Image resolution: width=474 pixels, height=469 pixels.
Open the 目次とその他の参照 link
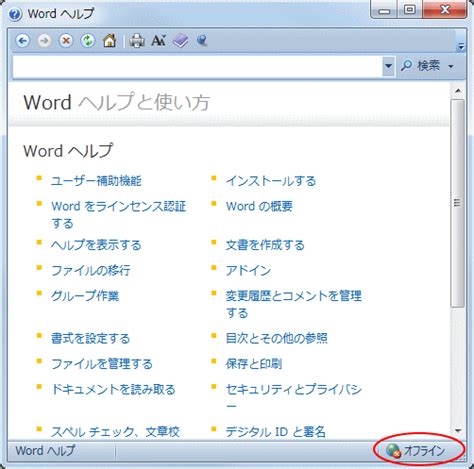coord(276,338)
